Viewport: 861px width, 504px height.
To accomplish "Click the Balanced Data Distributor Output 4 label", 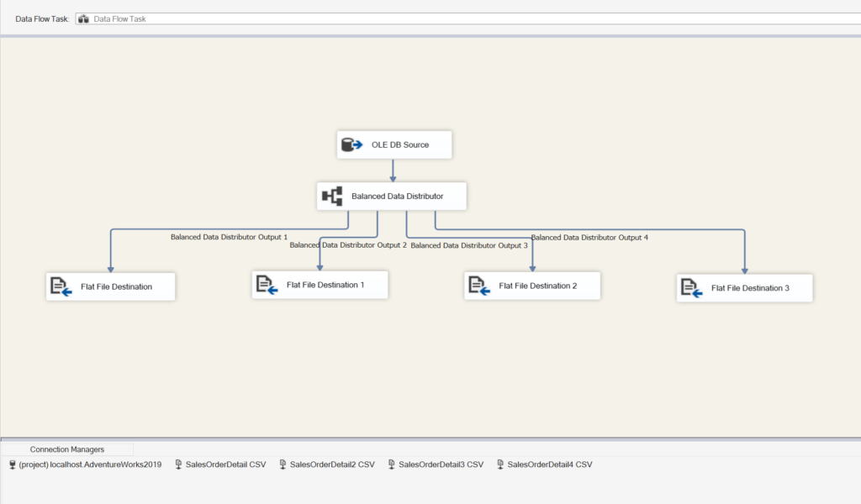I will coord(589,237).
